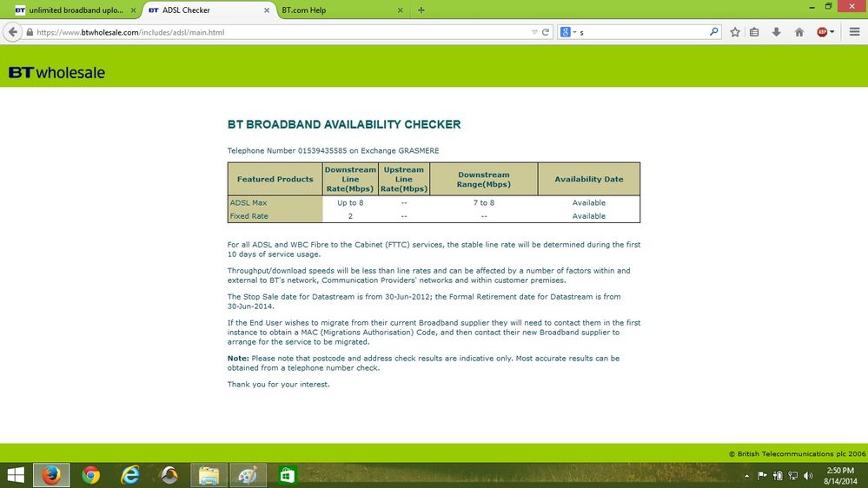
Task: Open the Paint app in the taskbar
Action: [248, 475]
